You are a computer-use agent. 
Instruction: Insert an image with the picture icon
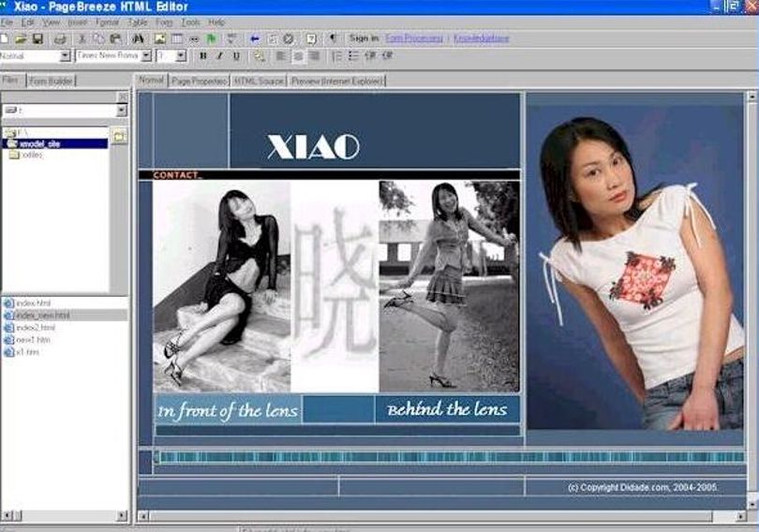click(x=159, y=38)
